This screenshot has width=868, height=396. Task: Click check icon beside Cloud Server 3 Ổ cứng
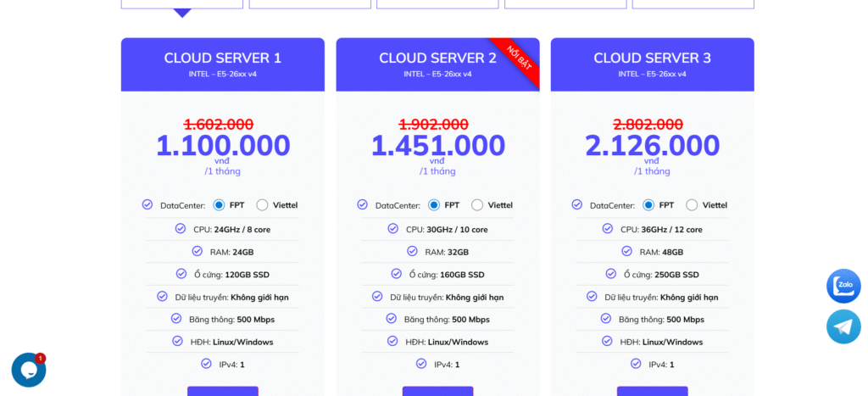[610, 274]
